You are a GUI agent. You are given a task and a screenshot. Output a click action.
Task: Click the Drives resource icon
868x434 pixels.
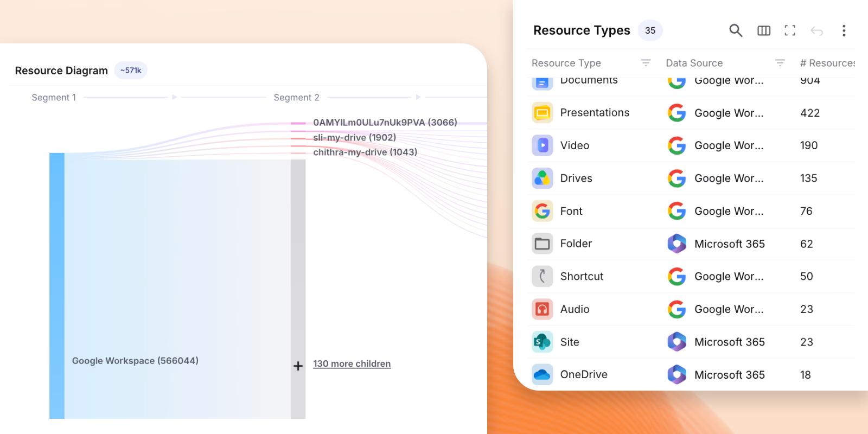[542, 178]
